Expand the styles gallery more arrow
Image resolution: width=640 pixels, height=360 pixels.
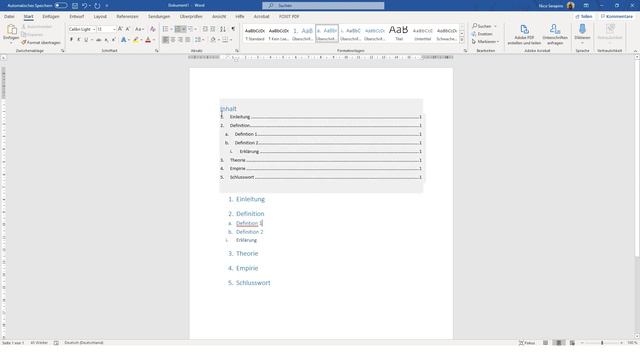click(x=462, y=40)
